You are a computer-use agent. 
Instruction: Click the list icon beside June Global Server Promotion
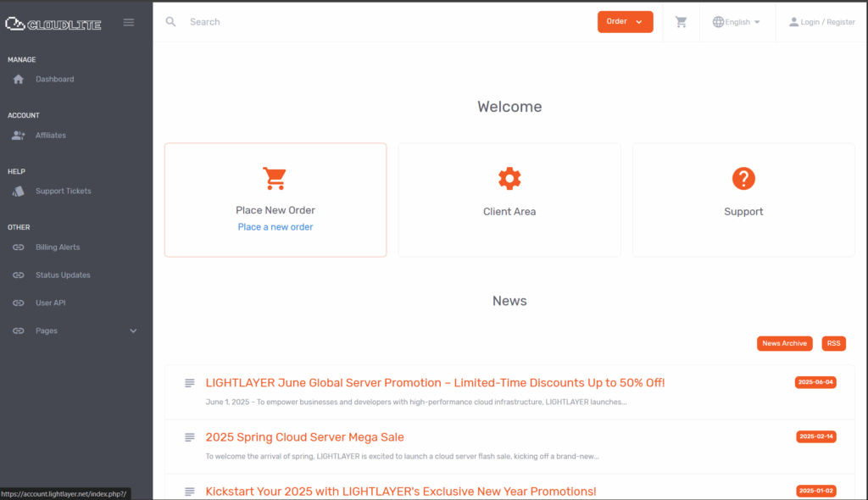tap(189, 382)
